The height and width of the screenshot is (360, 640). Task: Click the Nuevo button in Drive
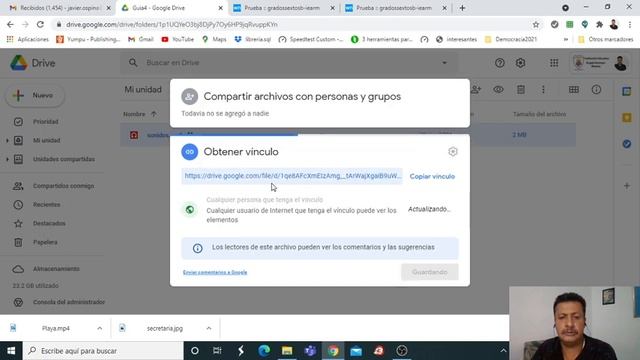[35, 96]
